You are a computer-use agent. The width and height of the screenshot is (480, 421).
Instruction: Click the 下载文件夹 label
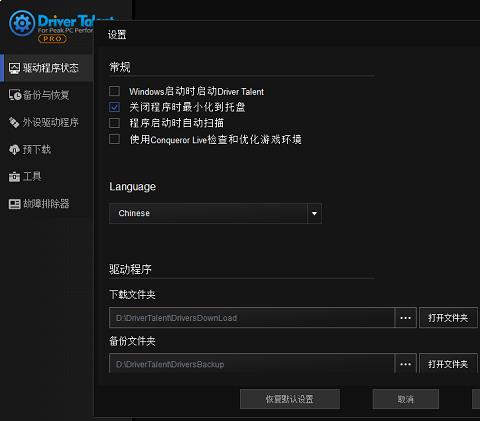tap(132, 295)
